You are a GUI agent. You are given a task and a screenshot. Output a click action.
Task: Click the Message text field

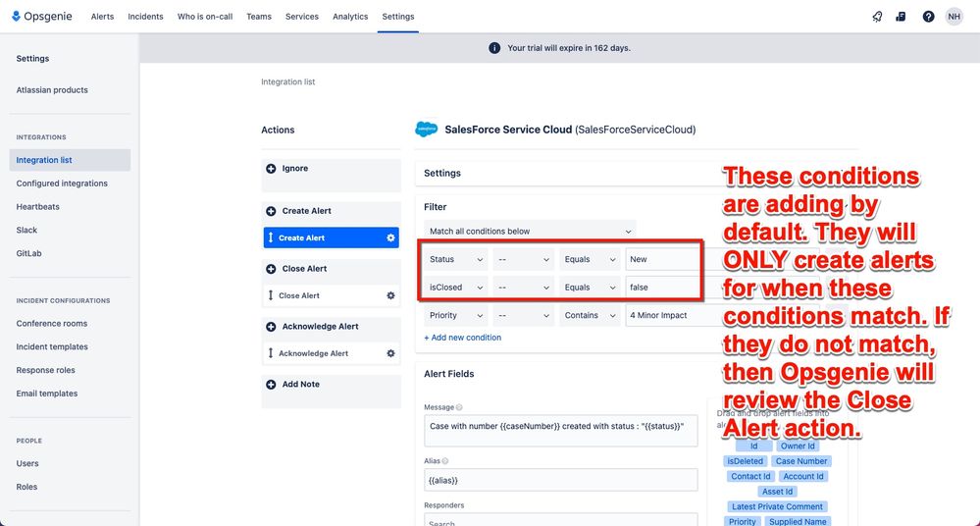pyautogui.click(x=560, y=431)
